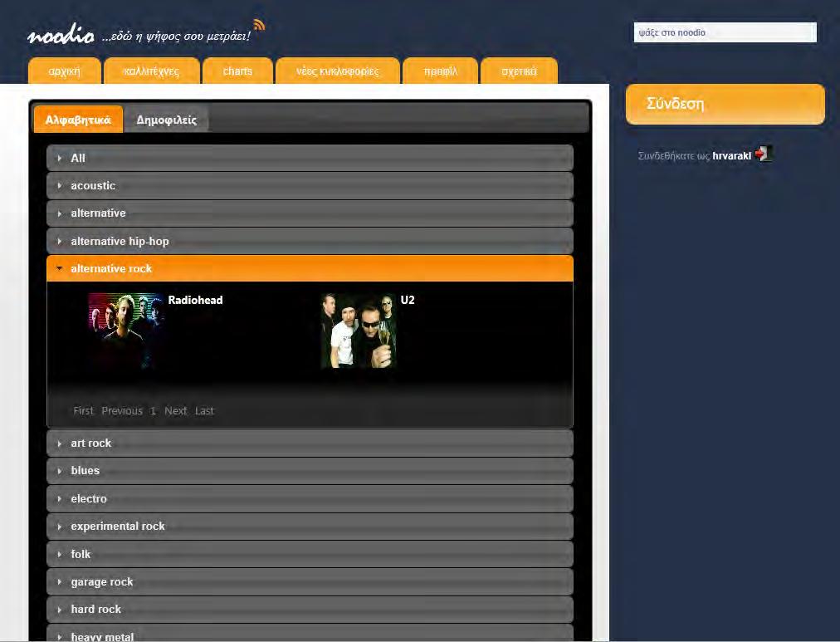The image size is (840, 642).
Task: Open the Radiohead artist name link
Action: click(x=196, y=300)
